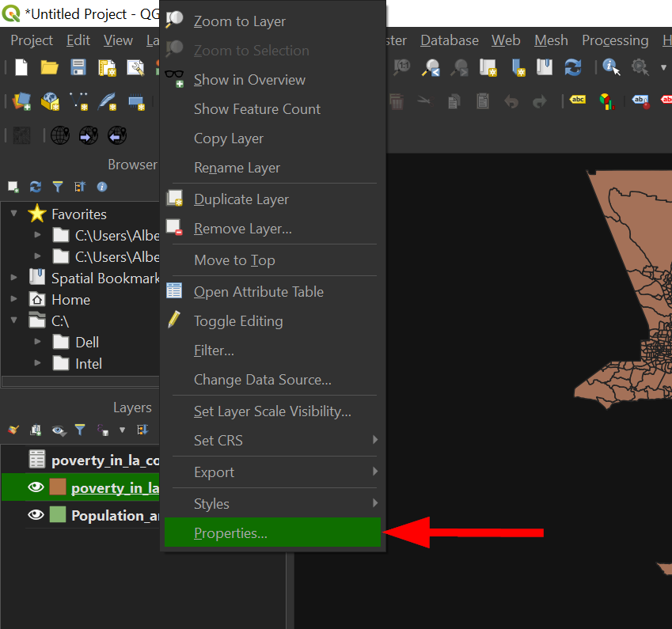
Task: Open the Project menu
Action: pos(32,40)
